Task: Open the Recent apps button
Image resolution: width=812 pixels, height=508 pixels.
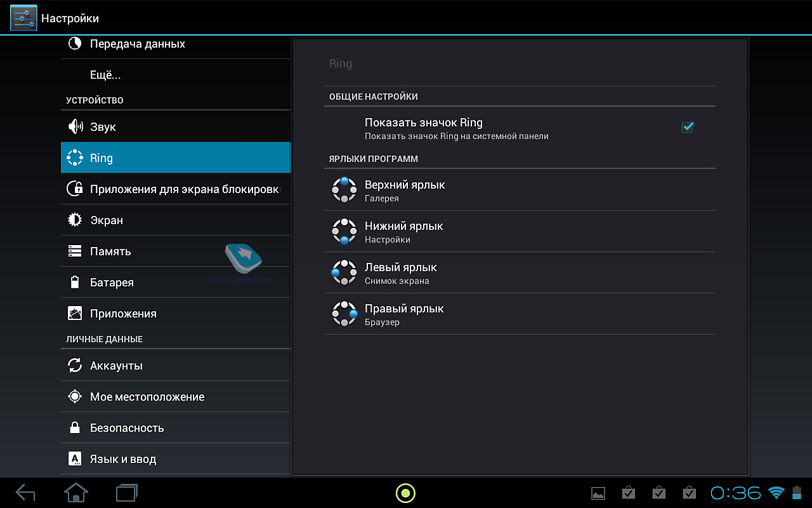Action: (x=127, y=493)
